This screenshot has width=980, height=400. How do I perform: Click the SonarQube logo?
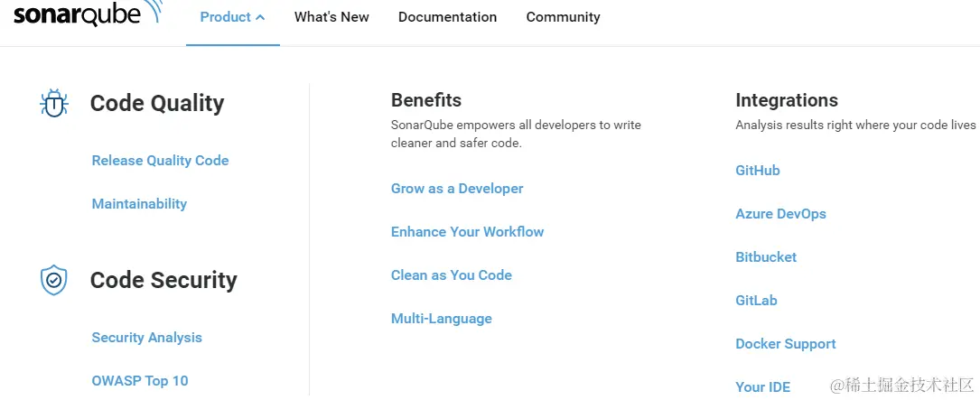pos(89,14)
